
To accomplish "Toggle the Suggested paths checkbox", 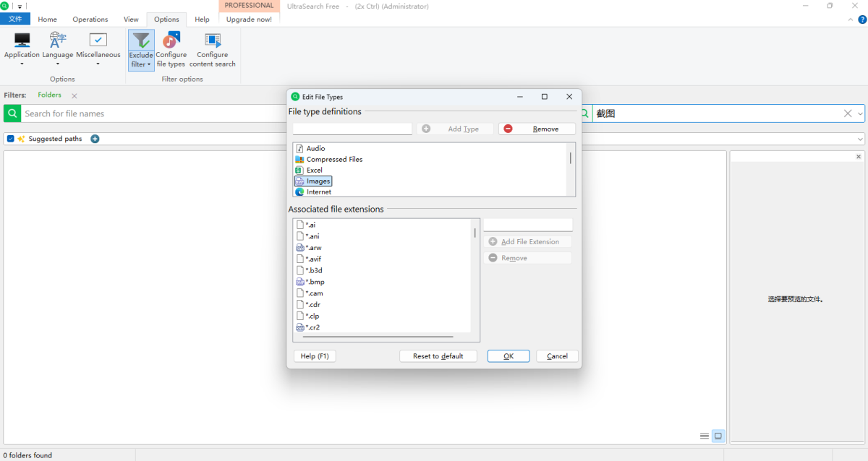I will (x=10, y=139).
